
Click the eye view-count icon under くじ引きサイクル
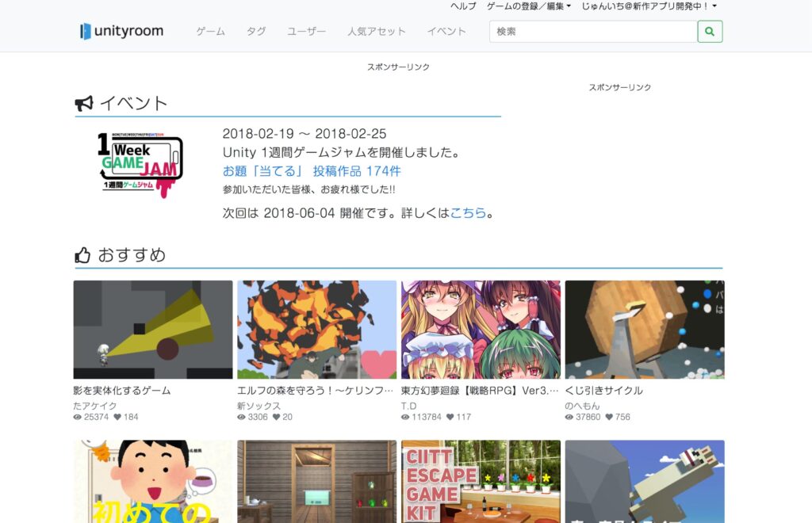[569, 417]
